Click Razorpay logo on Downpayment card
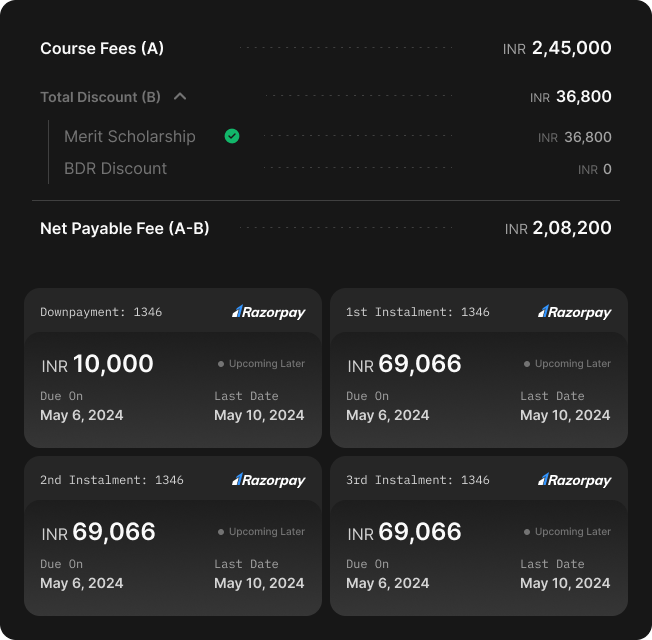The width and height of the screenshot is (652, 640). (269, 312)
